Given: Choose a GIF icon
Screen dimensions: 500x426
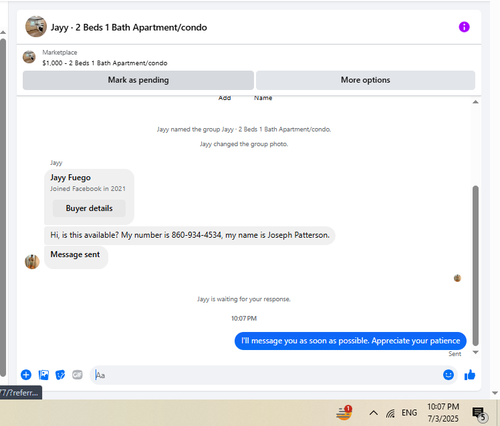Looking at the screenshot, I should pos(77,375).
